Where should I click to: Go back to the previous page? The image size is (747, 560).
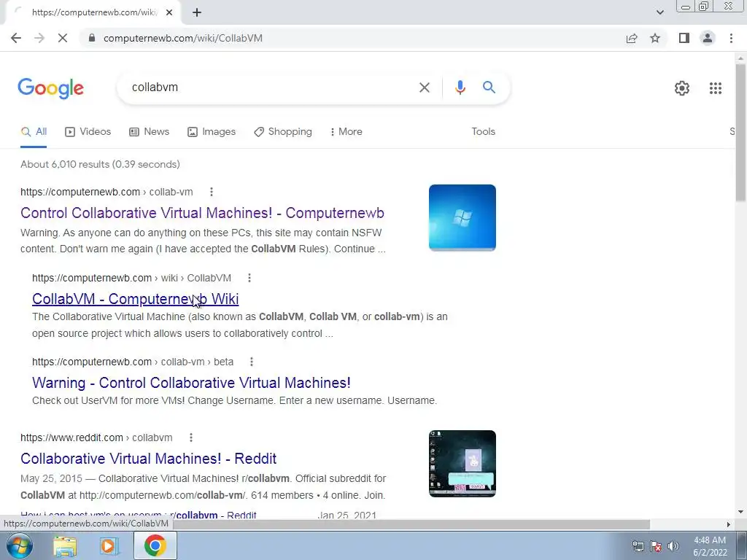(x=16, y=38)
